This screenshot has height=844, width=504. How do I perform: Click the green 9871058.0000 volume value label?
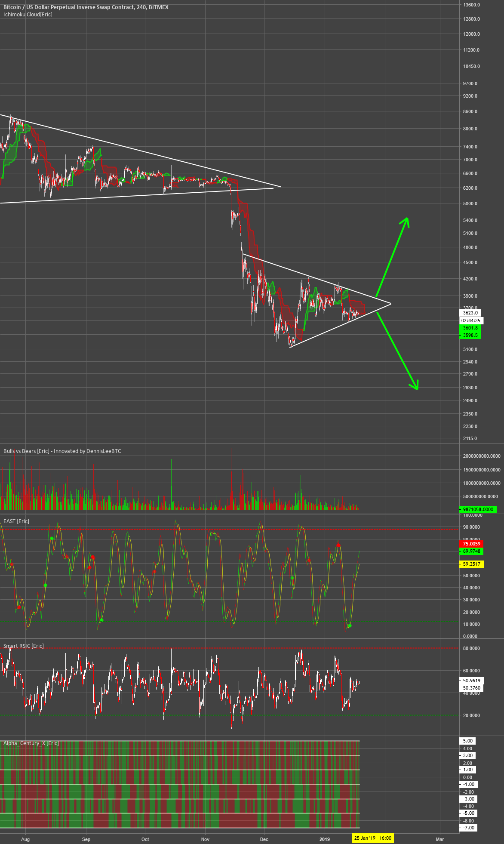point(478,509)
